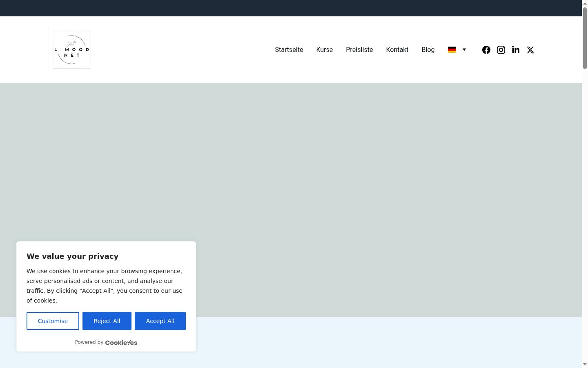
Task: Open the Blog menu item
Action: coord(428,50)
